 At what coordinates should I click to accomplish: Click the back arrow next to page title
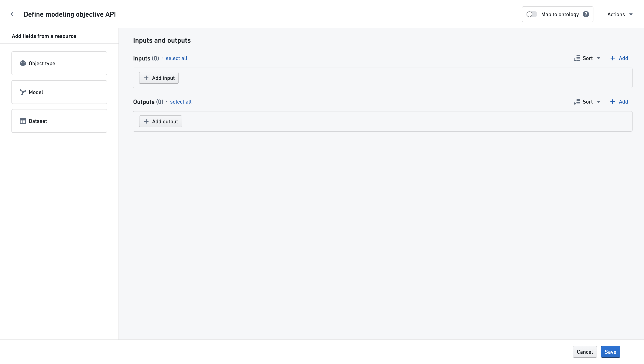pyautogui.click(x=12, y=14)
